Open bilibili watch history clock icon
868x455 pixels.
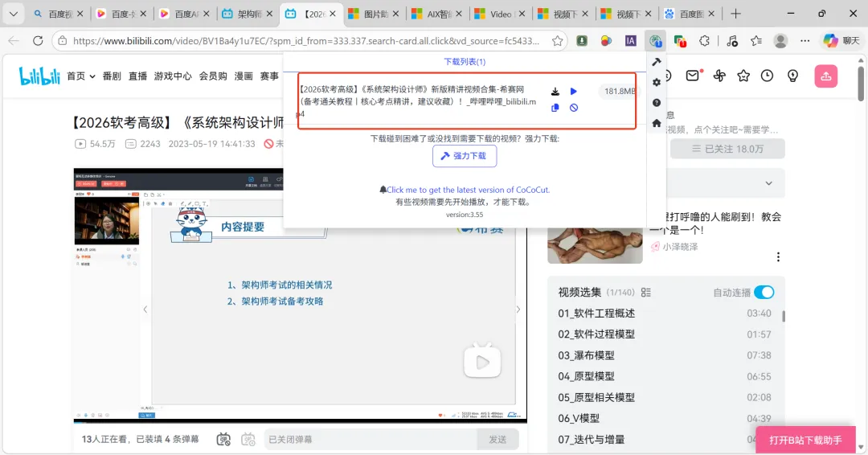pyautogui.click(x=767, y=76)
